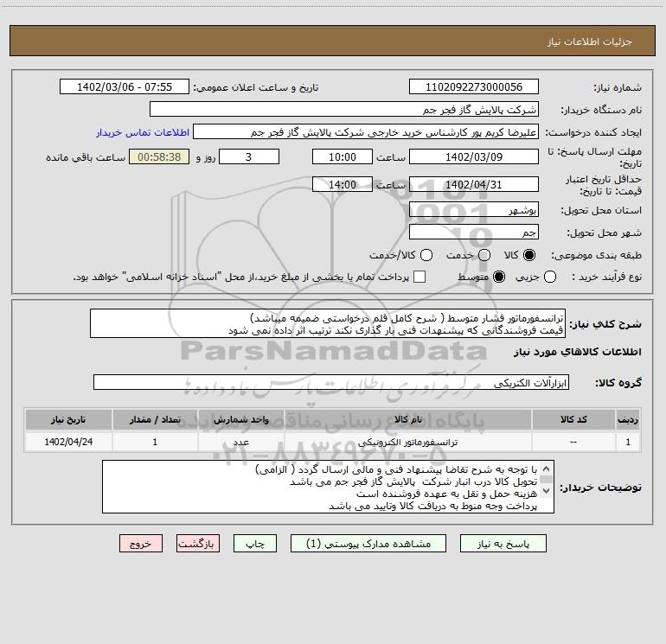Click the شماره نیاز number field
The height and width of the screenshot is (644, 666).
[474, 86]
